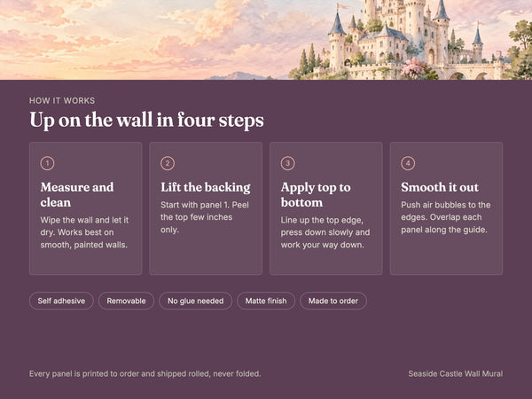Select the Apply top to bottom card

pyautogui.click(x=326, y=208)
